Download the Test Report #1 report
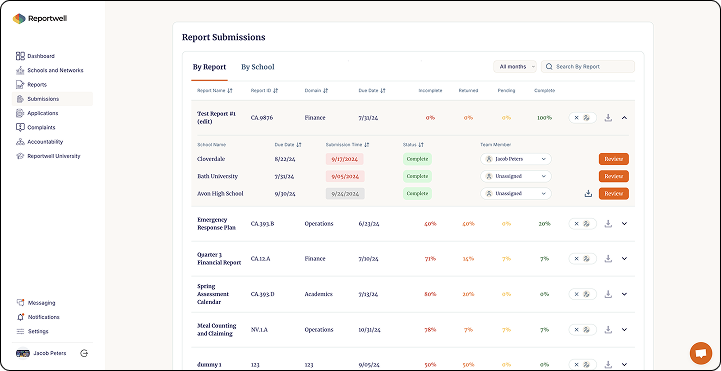Screen dimensions: 721x371 (x=608, y=118)
